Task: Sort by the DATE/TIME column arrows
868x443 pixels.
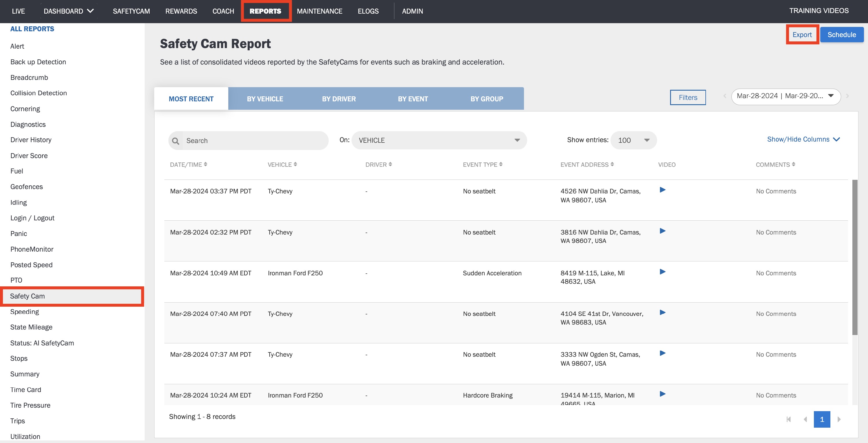Action: coord(205,164)
